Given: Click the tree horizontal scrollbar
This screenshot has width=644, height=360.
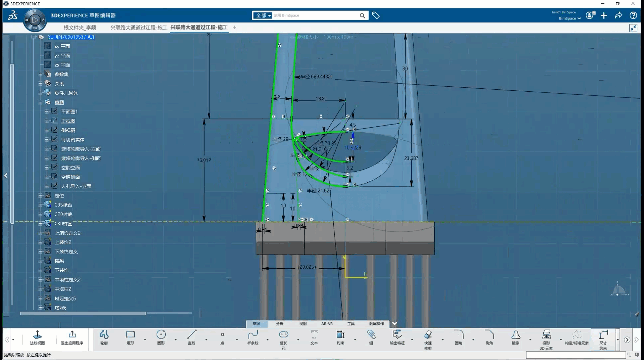Looking at the screenshot, I should click(x=83, y=313).
